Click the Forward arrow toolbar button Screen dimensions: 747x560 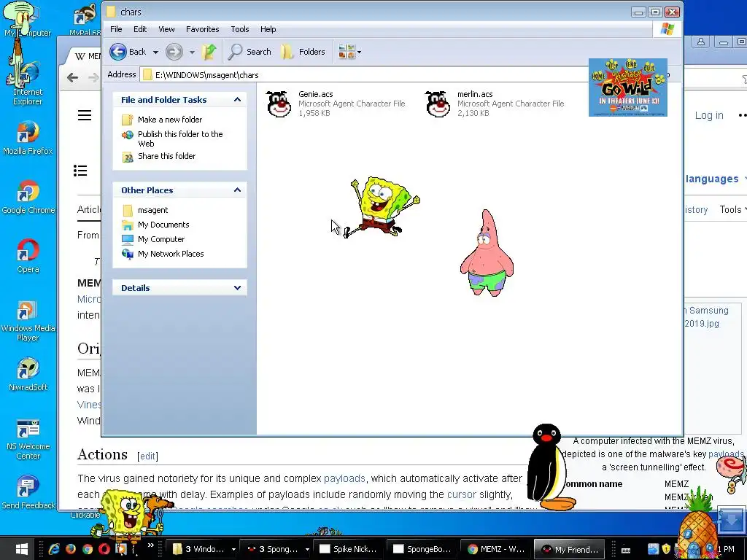click(174, 52)
